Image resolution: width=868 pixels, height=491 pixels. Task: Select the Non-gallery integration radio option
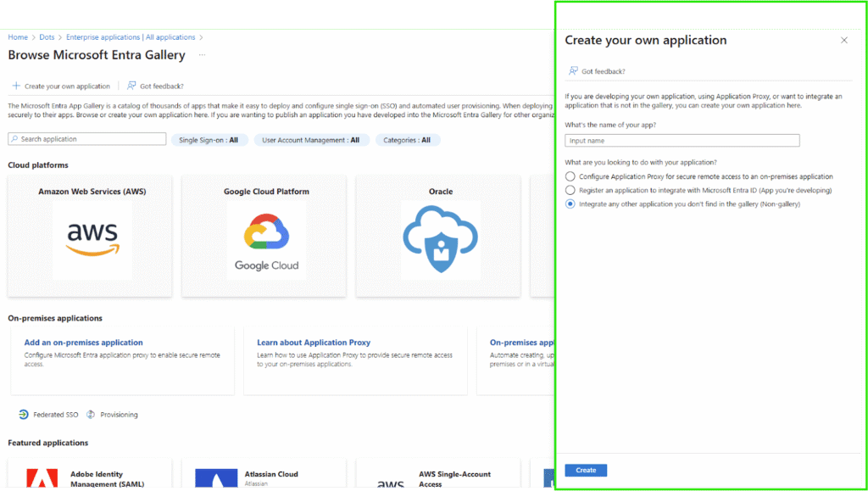click(570, 204)
